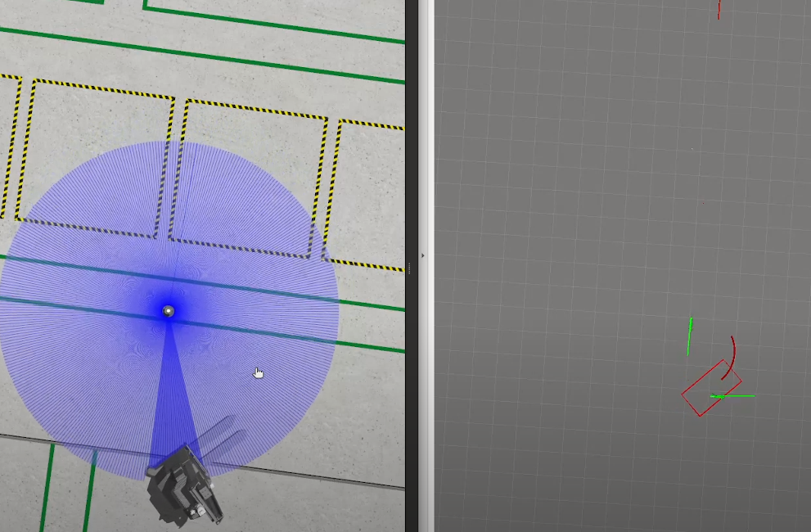811x532 pixels.
Task: Click the green horizontal axis line by the footprint
Action: 732,396
